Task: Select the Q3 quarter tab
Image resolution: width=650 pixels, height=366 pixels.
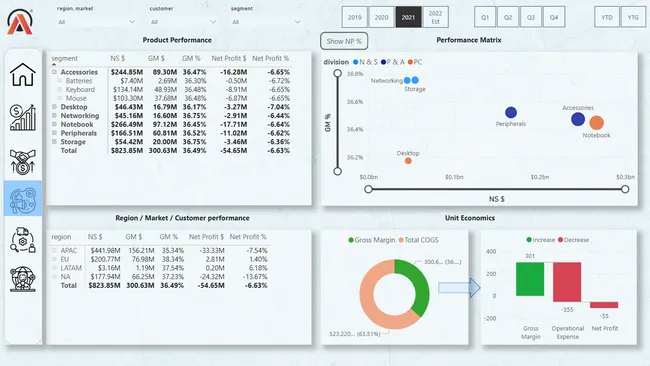Action: [x=531, y=17]
